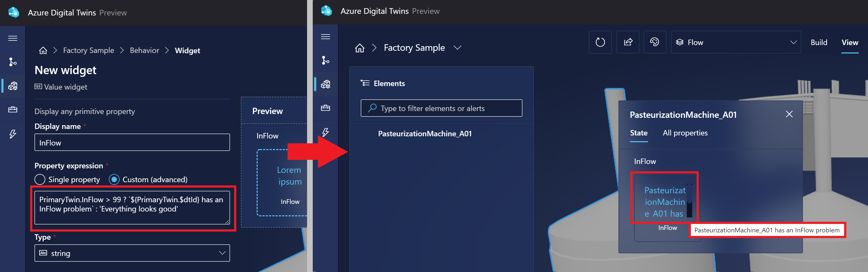This screenshot has width=868, height=272.
Task: Click Factory Sample breadcrumb link
Action: (89, 50)
